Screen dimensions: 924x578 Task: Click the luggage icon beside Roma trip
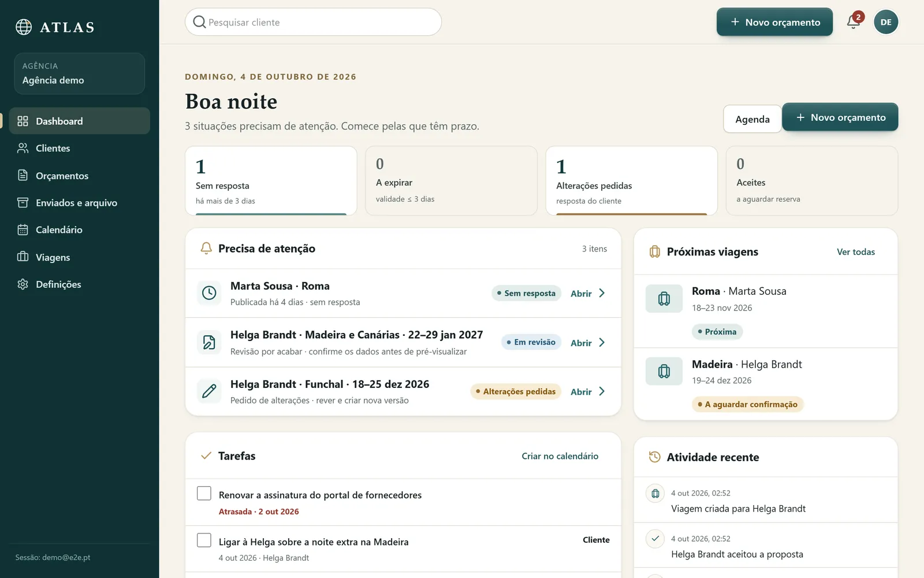664,299
